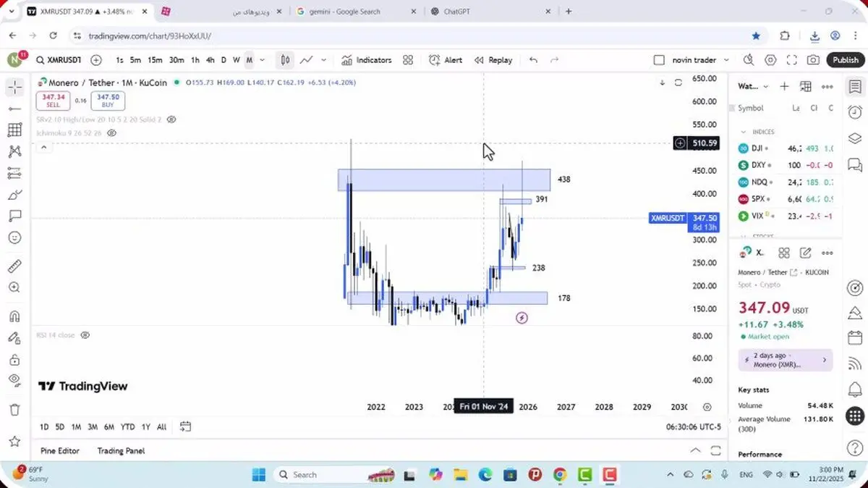Change the candlestick chart type
This screenshot has width=868, height=488.
(286, 60)
